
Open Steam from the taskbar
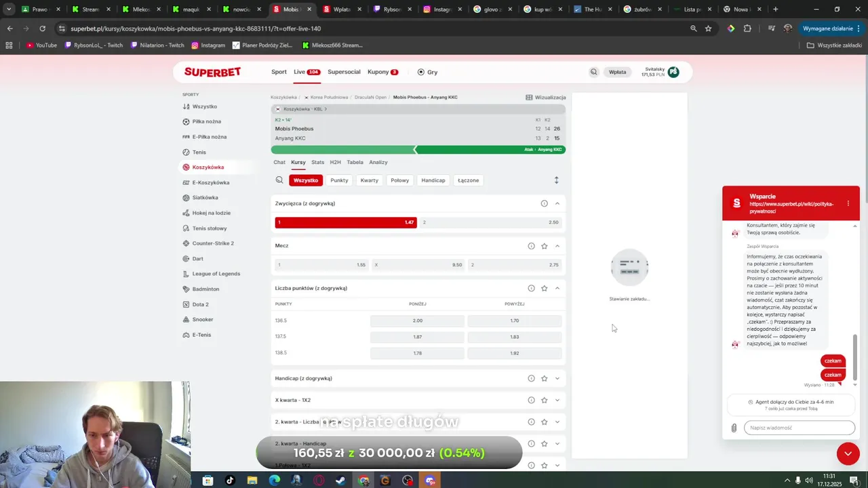tap(340, 481)
